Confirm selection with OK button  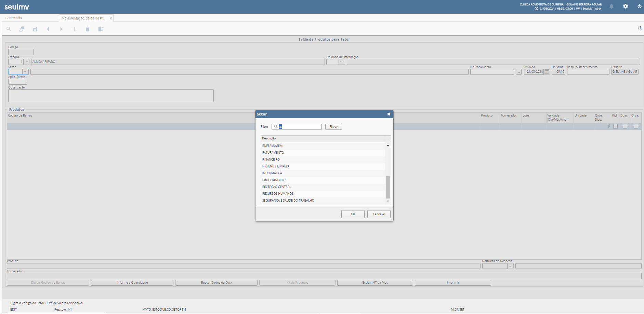[x=353, y=214]
